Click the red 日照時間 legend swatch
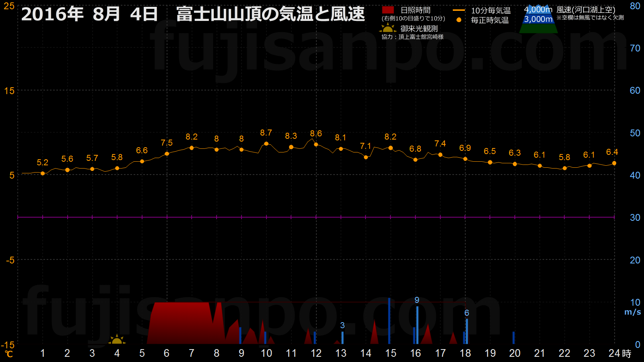644x362 pixels. [388, 10]
